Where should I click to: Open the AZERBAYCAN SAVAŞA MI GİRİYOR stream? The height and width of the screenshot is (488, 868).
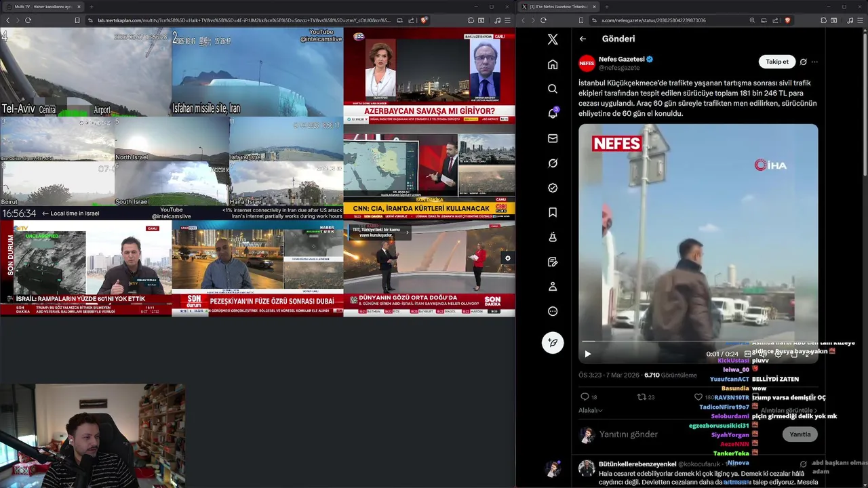click(x=429, y=75)
